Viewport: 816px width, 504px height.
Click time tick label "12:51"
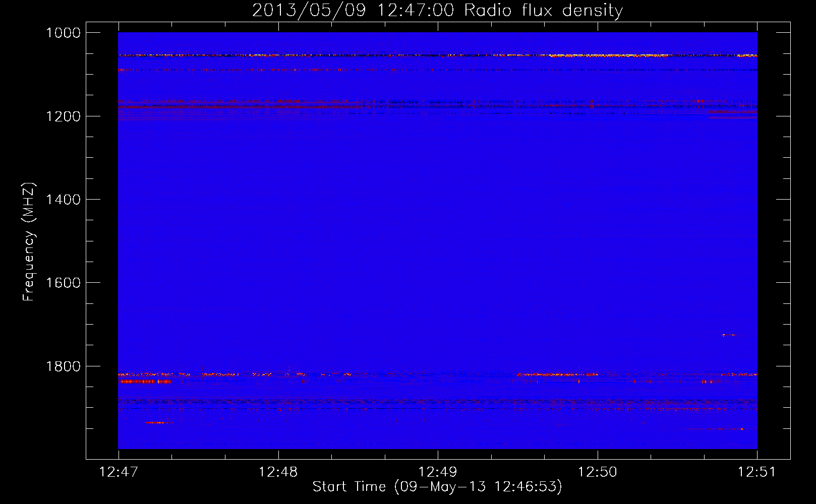click(756, 472)
